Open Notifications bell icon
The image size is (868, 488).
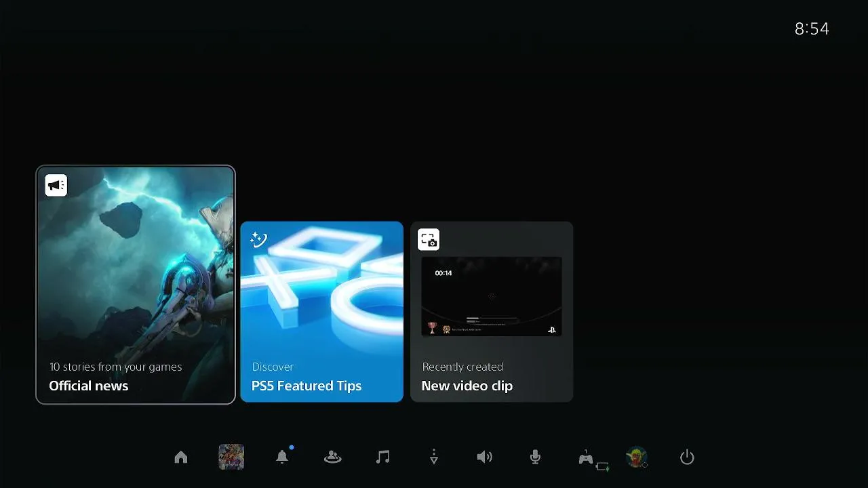coord(282,457)
